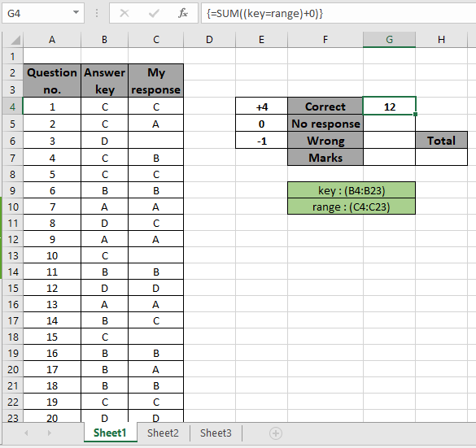
Task: Click the formula bar resize dots handle
Action: tap(97, 13)
